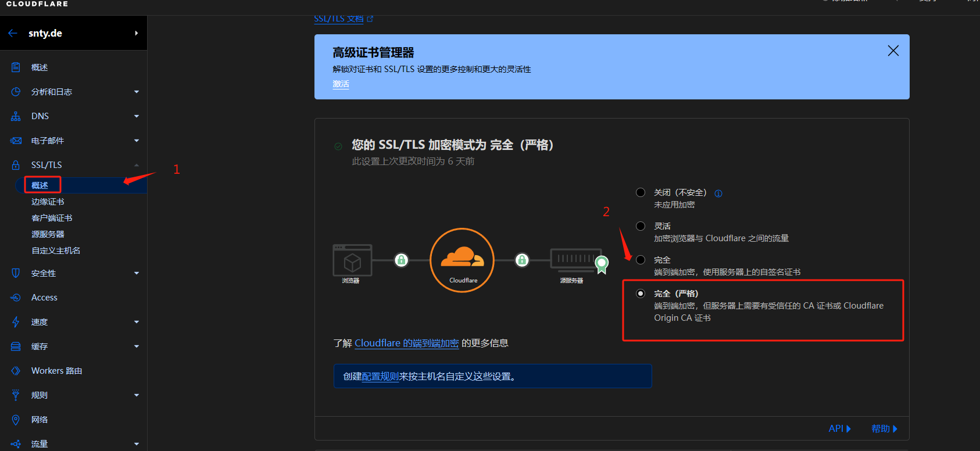Viewport: 980px width, 451px height.
Task: Open the Workers 路由 sidebar item
Action: pyautogui.click(x=56, y=371)
